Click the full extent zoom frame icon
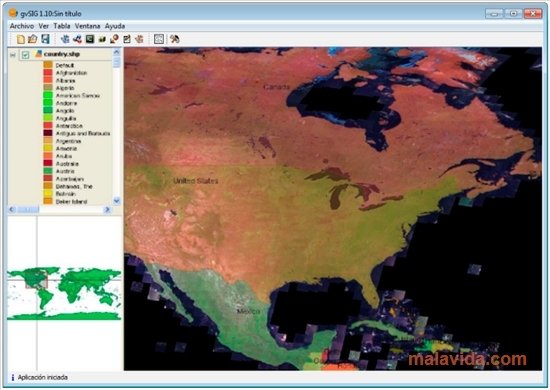Screen dimensions: 550x390 (x=159, y=39)
